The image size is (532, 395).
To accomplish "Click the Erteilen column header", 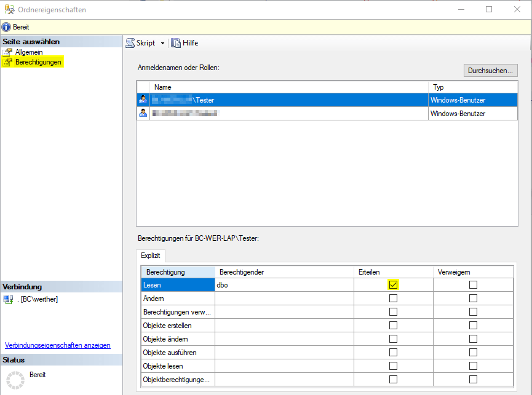I will click(394, 272).
